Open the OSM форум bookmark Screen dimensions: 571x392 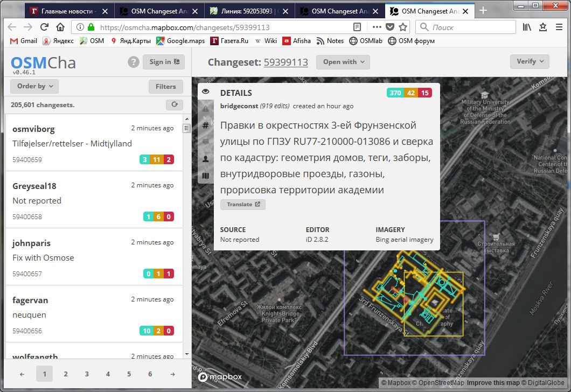pos(411,41)
